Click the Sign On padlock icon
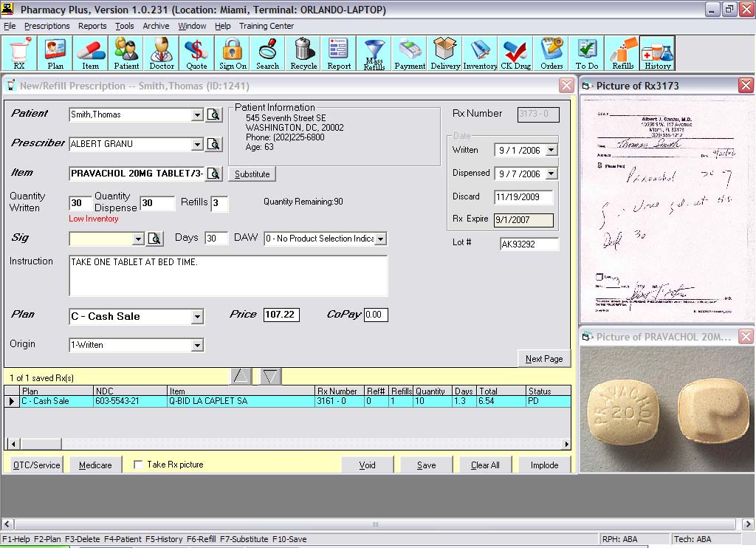The height and width of the screenshot is (548, 756). [233, 53]
